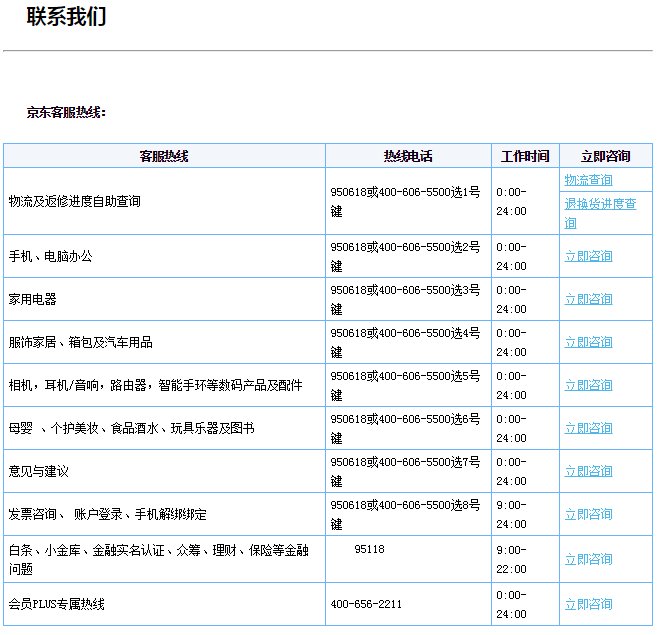Viewport: 662px width, 635px height.
Task: Click the 联系我们 page heading
Action: (x=66, y=17)
